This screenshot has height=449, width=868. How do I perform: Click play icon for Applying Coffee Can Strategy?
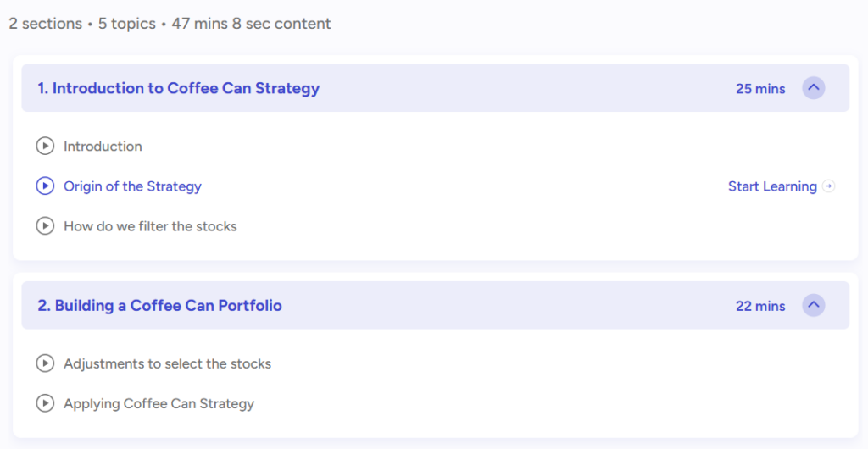[45, 403]
